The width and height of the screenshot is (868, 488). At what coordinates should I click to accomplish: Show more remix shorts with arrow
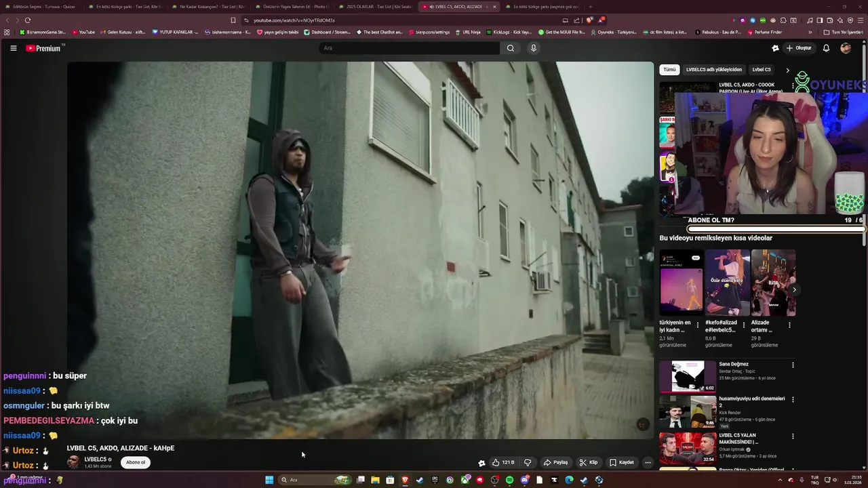794,289
